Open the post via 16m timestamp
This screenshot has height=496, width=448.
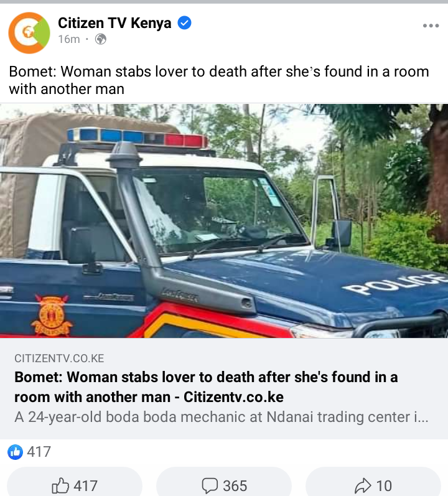point(69,39)
